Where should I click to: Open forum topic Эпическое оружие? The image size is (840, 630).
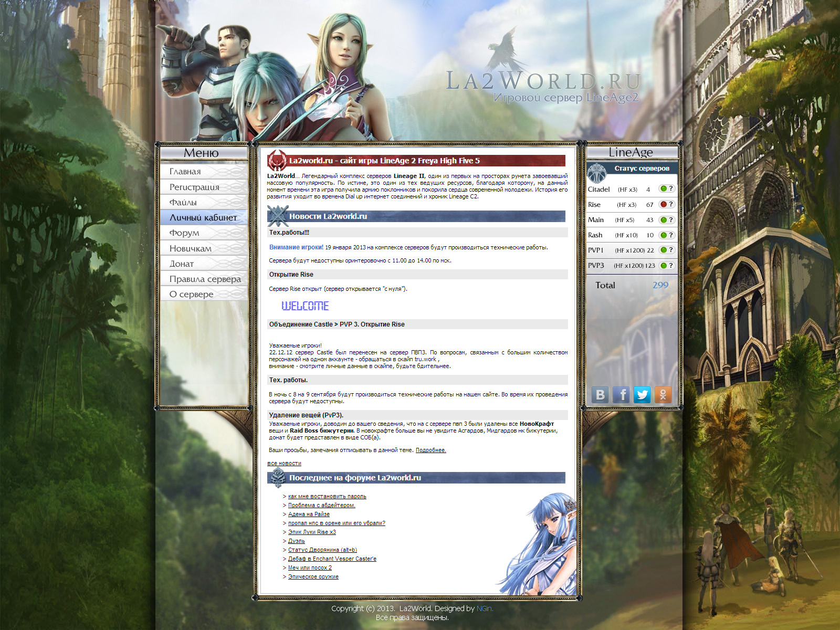(313, 576)
